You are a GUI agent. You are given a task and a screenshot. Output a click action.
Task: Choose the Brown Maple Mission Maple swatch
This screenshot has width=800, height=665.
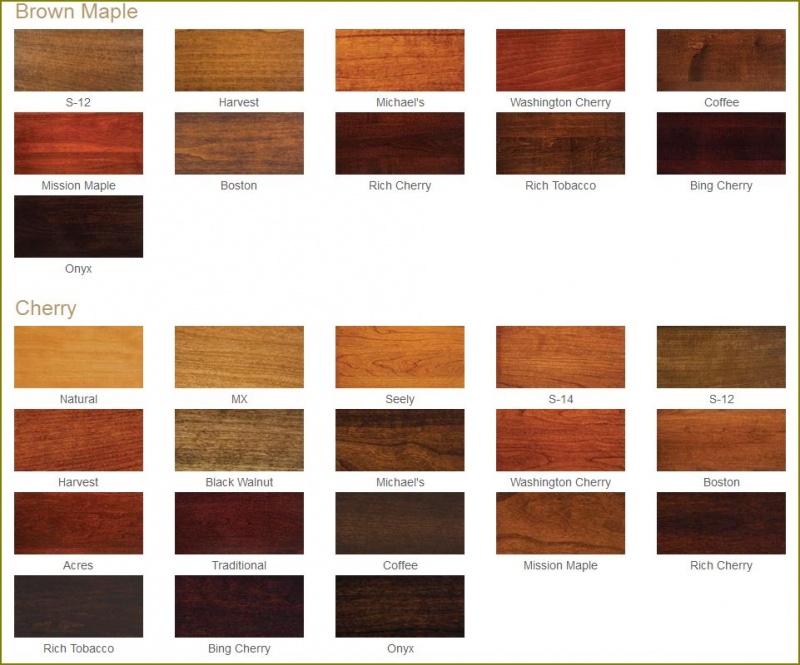[x=79, y=143]
